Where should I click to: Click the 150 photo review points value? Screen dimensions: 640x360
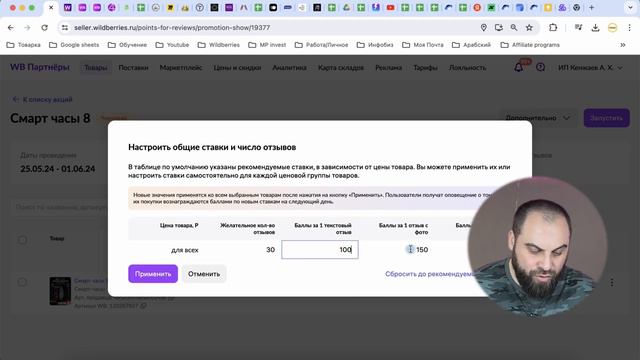(x=422, y=250)
